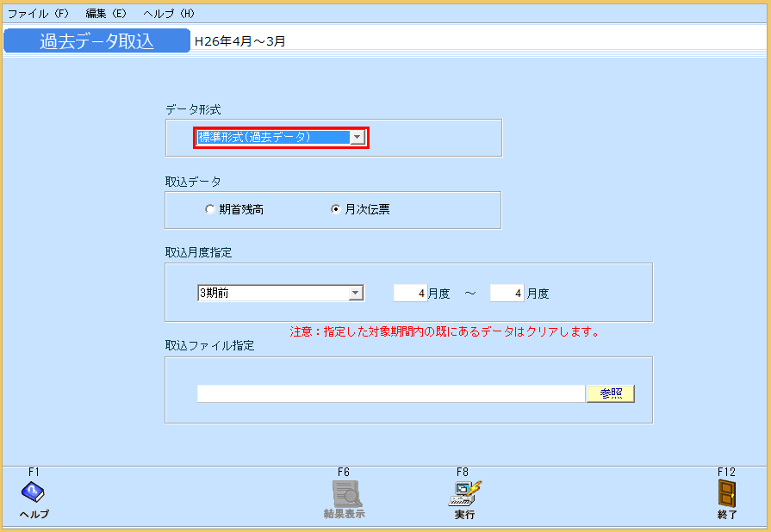Viewport: 771px width, 532px height.
Task: Click the ending 4月度 month input box
Action: tap(507, 293)
